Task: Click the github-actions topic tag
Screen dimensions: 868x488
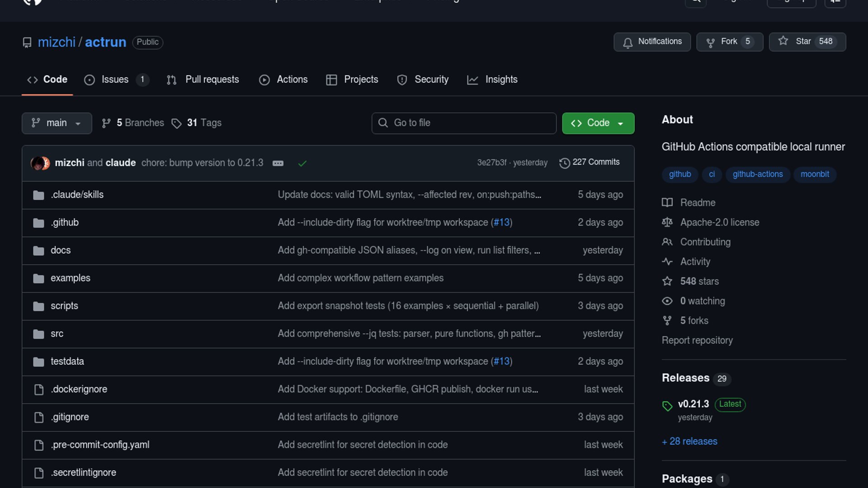Action: click(x=757, y=174)
